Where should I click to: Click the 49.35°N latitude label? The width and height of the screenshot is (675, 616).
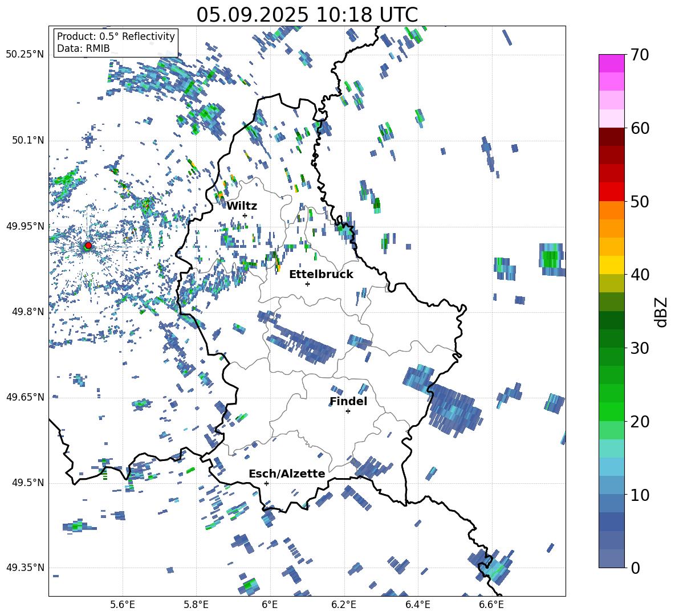[25, 568]
